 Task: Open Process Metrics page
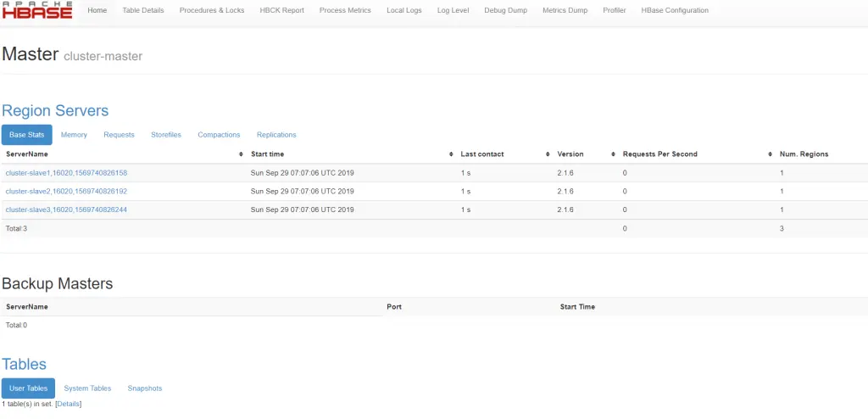pyautogui.click(x=346, y=10)
